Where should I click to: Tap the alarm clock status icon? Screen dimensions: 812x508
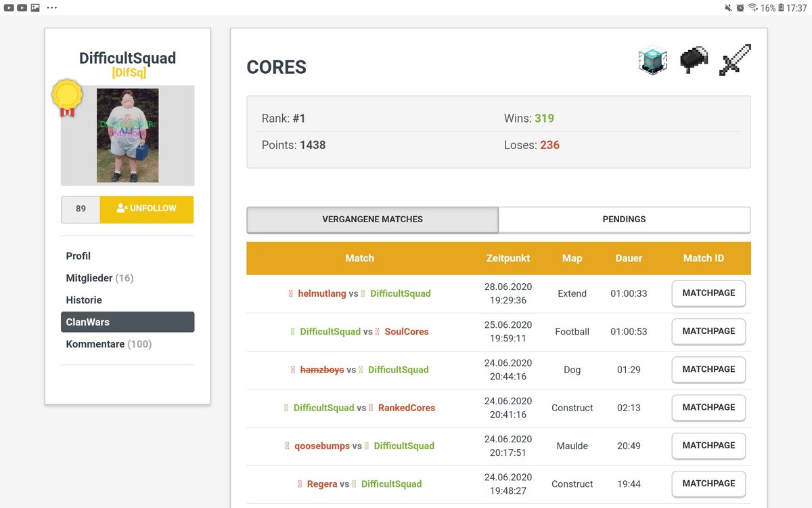(x=740, y=7)
